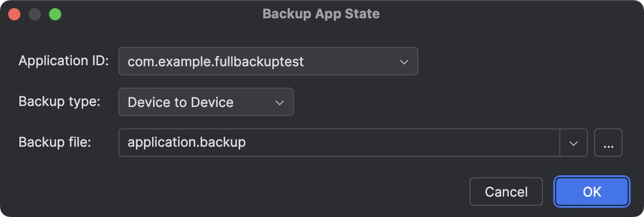Click the Application ID chevron arrow
644x217 pixels.
[404, 62]
